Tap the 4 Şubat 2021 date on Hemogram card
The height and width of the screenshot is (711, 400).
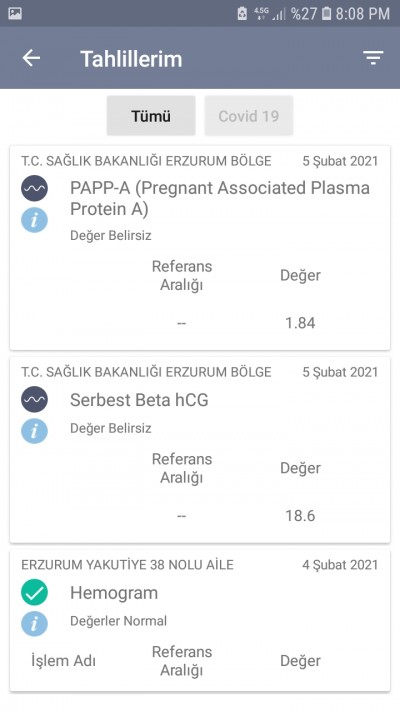[340, 565]
